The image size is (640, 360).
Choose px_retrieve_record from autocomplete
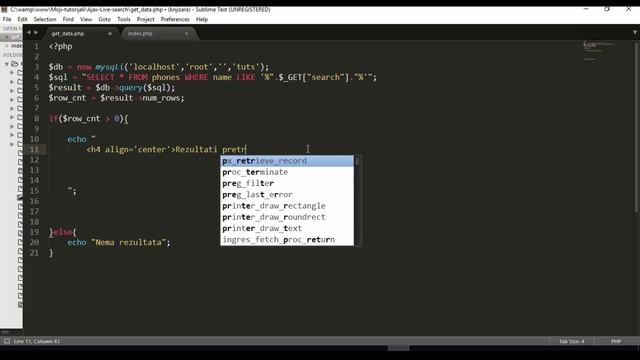[287, 161]
